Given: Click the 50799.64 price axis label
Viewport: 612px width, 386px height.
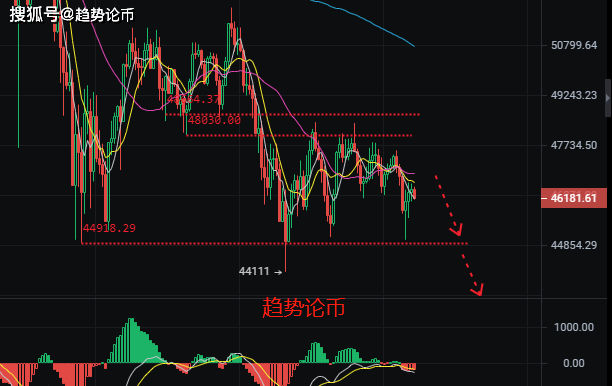Looking at the screenshot, I should click(x=574, y=45).
